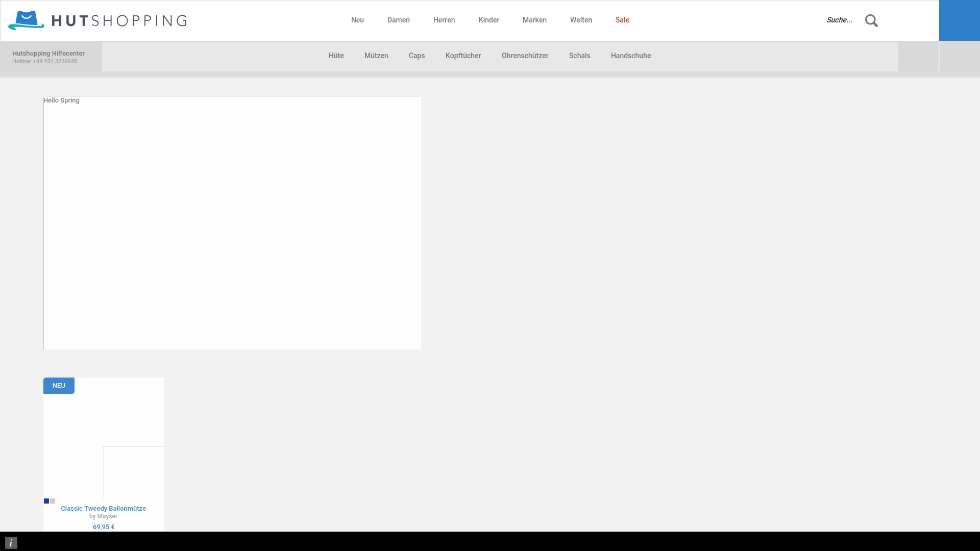Open the Handschuhe subcategory
Screen dimensions: 980x551
click(x=630, y=56)
